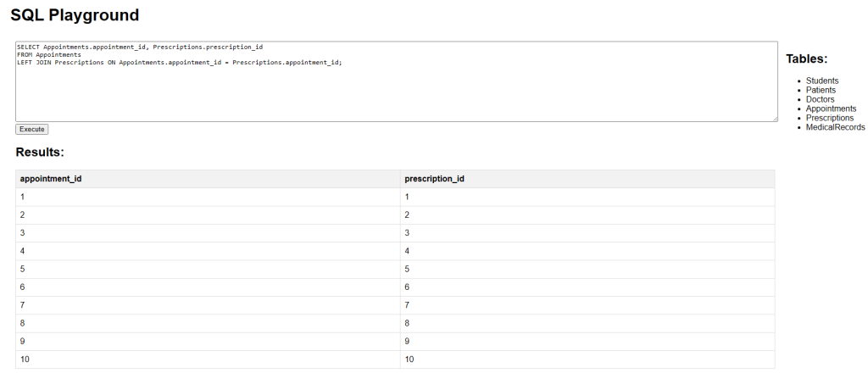Click the appointment_id cell with value 10
The width and height of the screenshot is (868, 390).
209,359
